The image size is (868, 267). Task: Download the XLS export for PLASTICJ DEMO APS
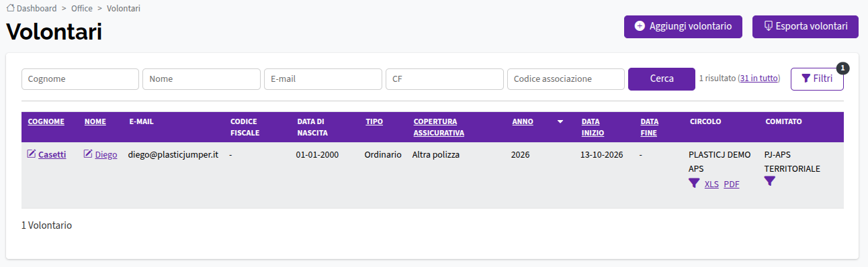(x=711, y=184)
